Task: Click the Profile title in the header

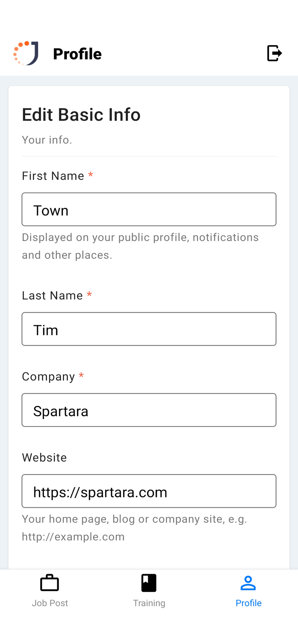Action: point(77,54)
